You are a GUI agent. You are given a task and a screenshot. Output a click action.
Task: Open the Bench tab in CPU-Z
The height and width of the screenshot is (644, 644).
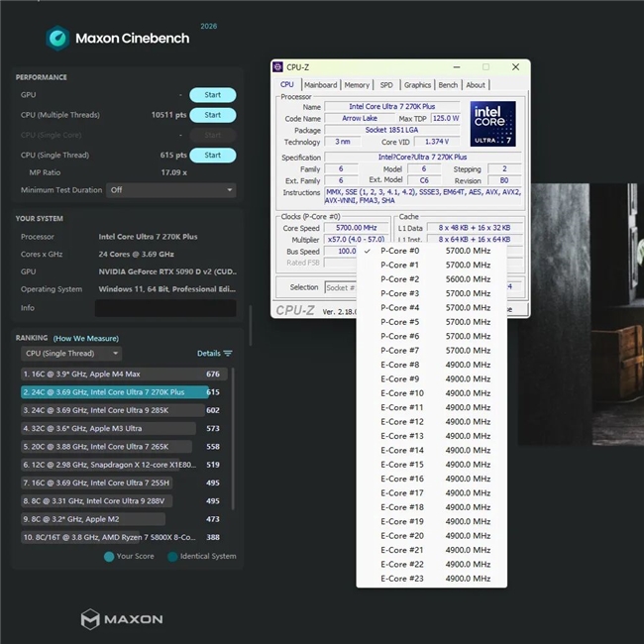(448, 85)
